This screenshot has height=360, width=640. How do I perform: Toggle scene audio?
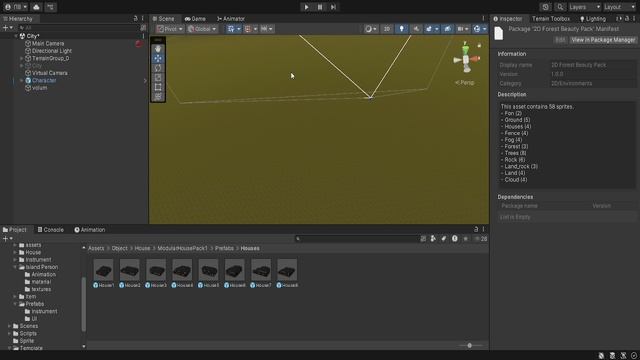pos(416,29)
